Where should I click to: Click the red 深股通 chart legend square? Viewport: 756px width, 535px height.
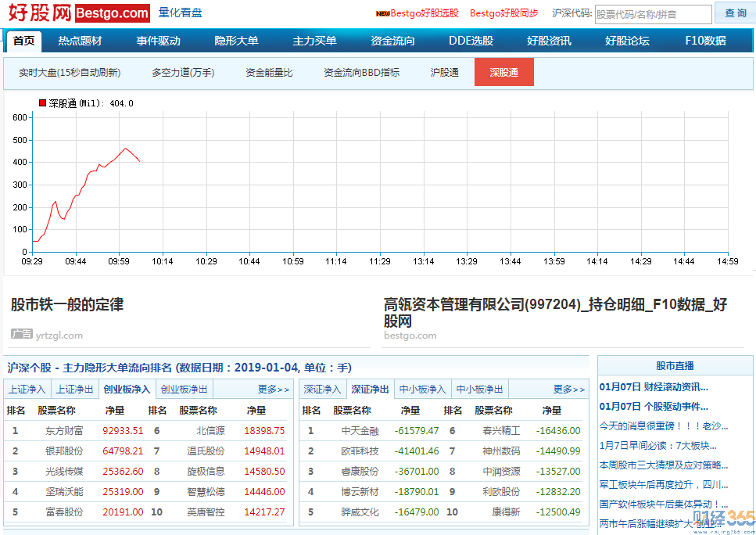point(42,102)
